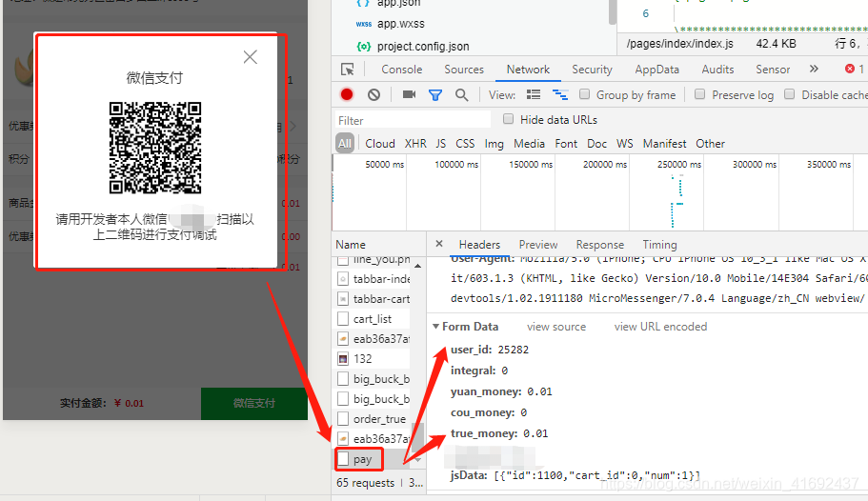Stop recording with the red record button
The image size is (868, 501).
tap(347, 94)
